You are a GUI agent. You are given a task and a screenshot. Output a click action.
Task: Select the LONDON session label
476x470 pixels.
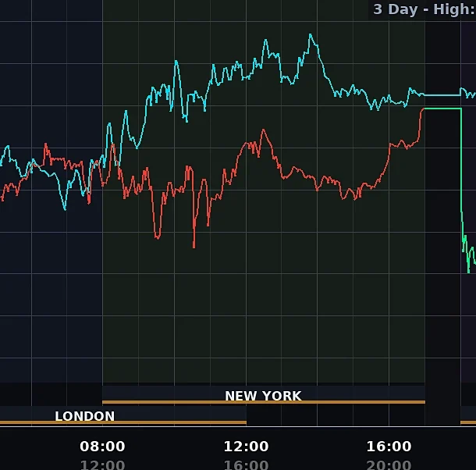pyautogui.click(x=85, y=416)
